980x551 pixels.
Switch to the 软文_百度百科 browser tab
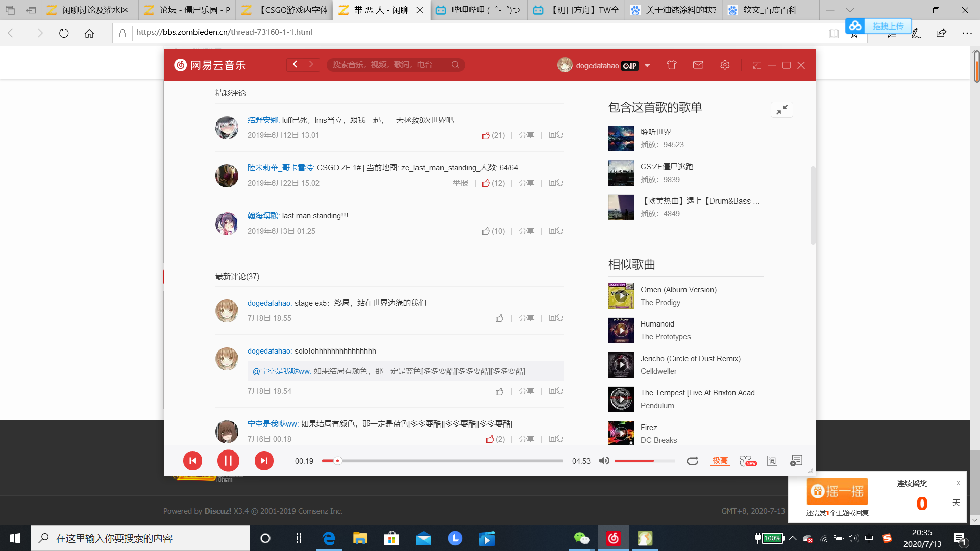coord(771,10)
